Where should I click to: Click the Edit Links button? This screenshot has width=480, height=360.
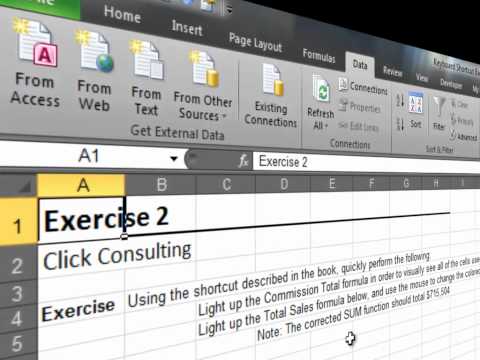click(x=359, y=126)
